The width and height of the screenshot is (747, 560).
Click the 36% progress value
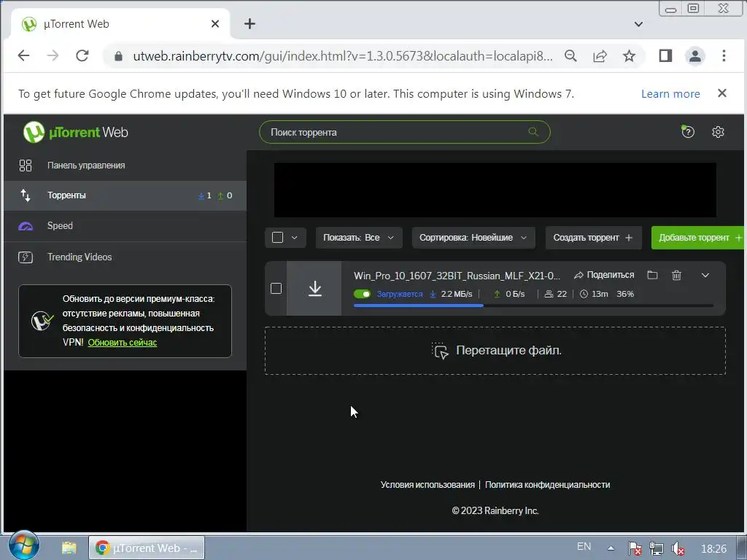coord(625,294)
